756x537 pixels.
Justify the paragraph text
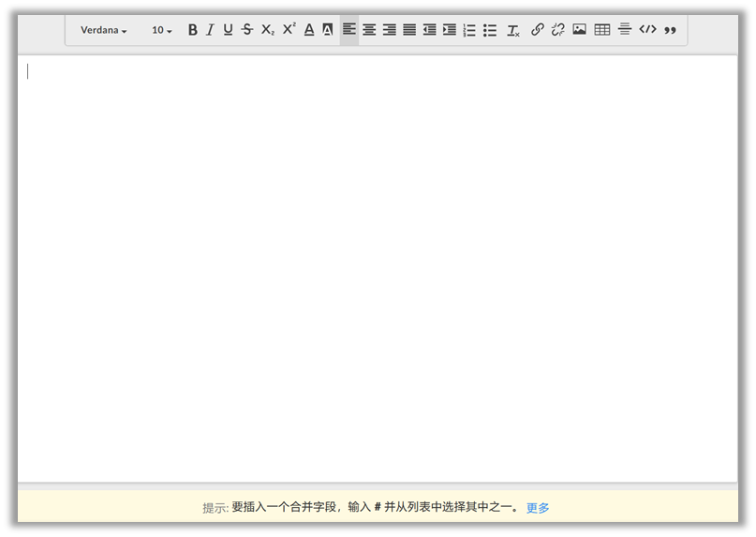(x=409, y=30)
